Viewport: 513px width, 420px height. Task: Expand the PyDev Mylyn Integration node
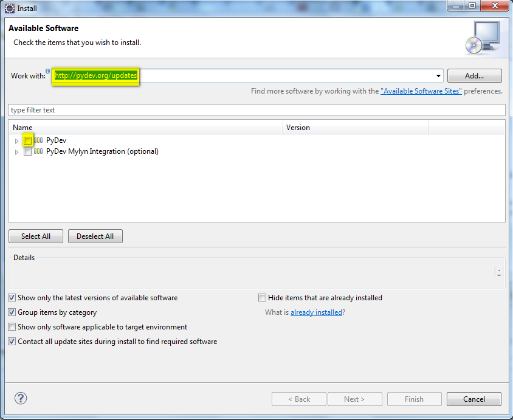[16, 151]
